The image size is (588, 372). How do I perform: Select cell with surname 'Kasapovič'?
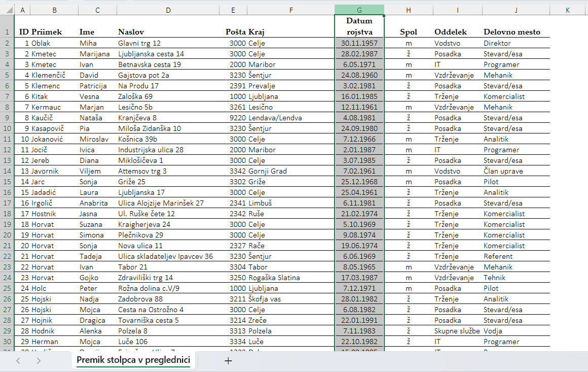(54, 128)
